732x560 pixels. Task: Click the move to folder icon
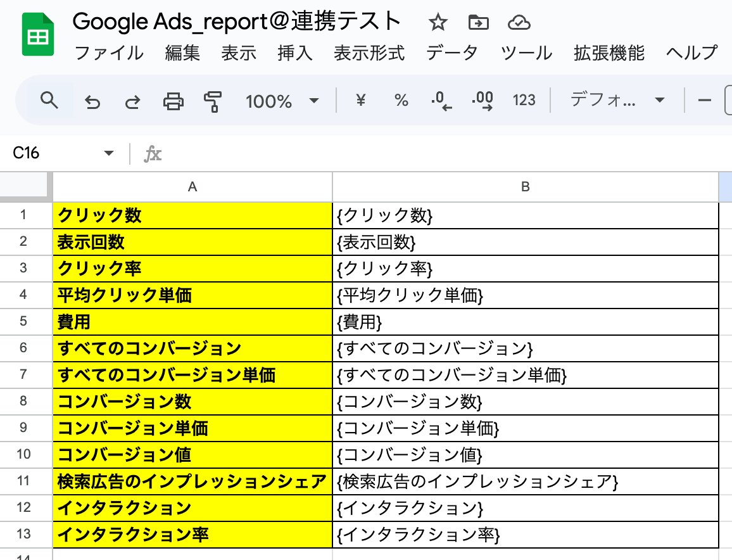479,22
